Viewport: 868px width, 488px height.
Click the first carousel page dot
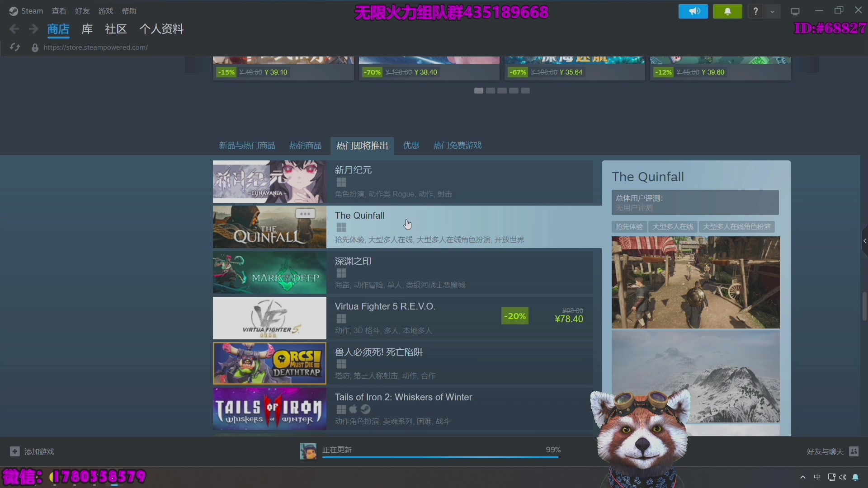[479, 91]
